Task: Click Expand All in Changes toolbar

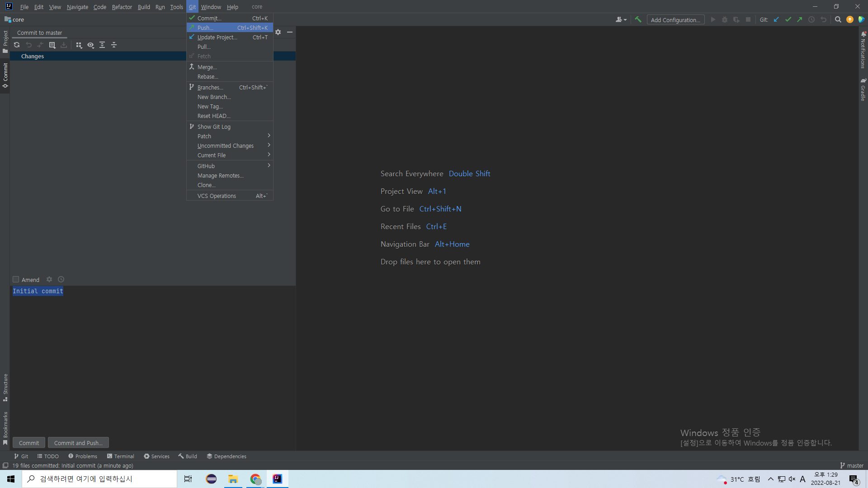Action: [102, 45]
